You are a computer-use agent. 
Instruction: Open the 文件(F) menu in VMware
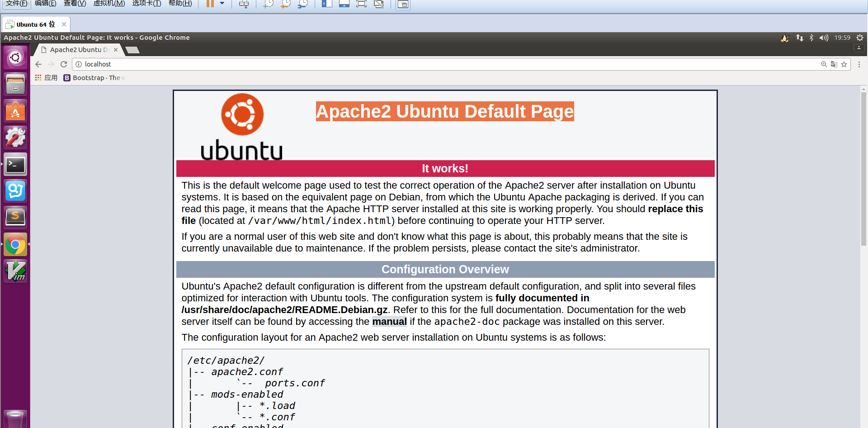[x=17, y=4]
